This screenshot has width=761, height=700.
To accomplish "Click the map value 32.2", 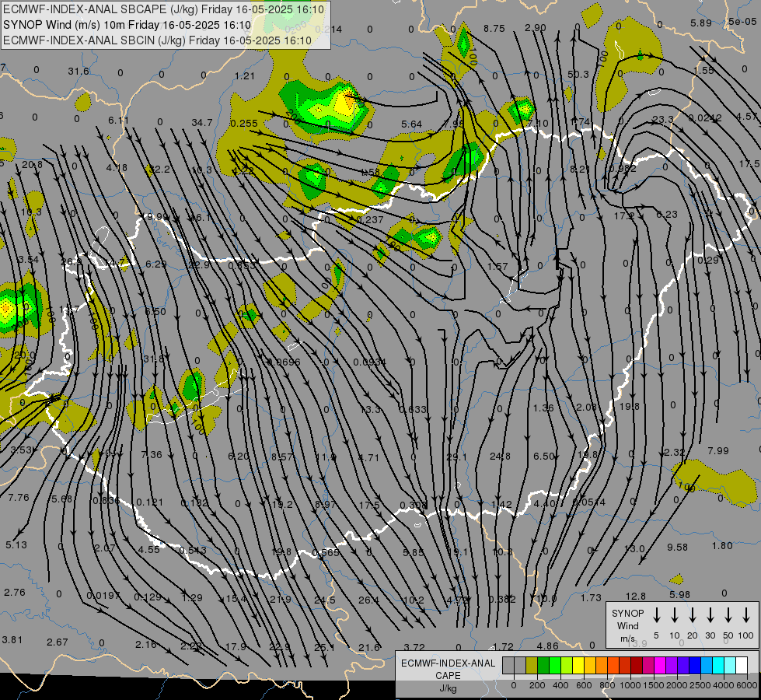I will 160,169.
